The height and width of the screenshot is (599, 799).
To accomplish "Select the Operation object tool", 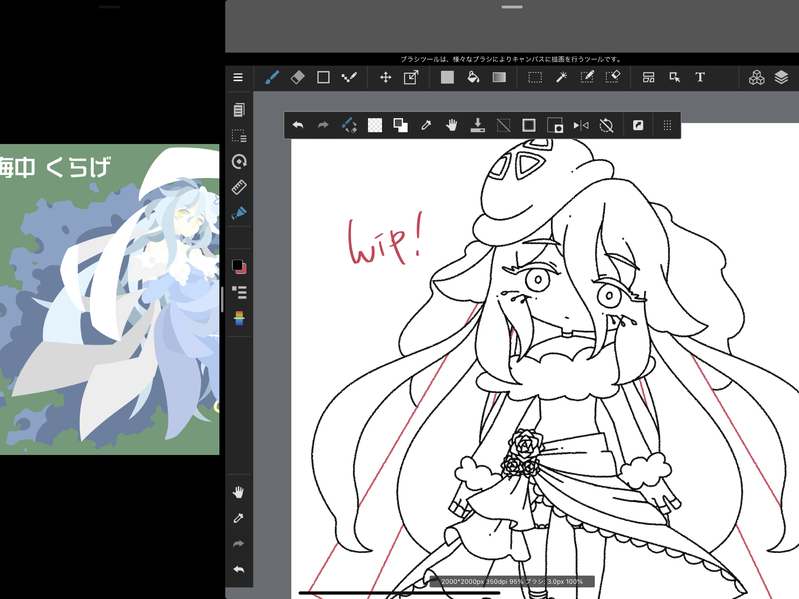I will [674, 77].
